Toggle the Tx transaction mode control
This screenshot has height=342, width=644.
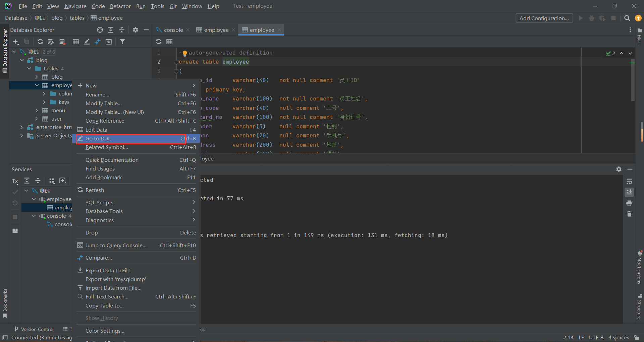15,181
